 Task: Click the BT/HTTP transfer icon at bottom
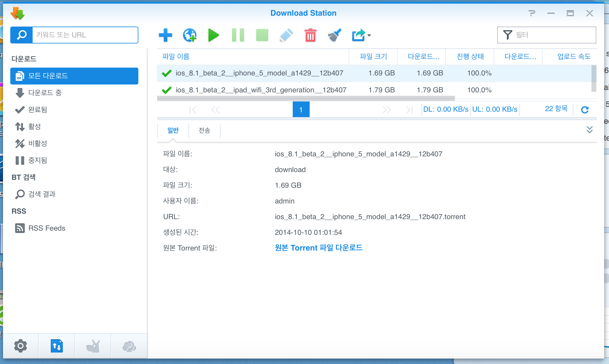[x=57, y=346]
